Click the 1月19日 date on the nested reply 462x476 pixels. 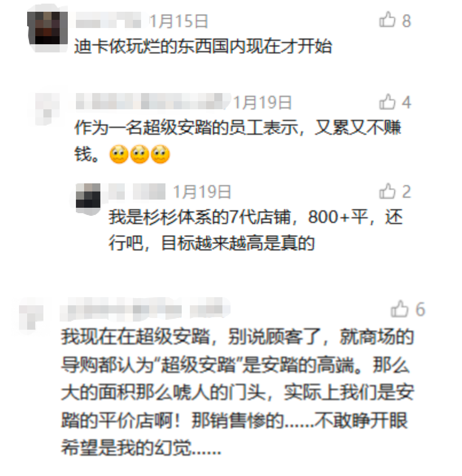(x=202, y=192)
